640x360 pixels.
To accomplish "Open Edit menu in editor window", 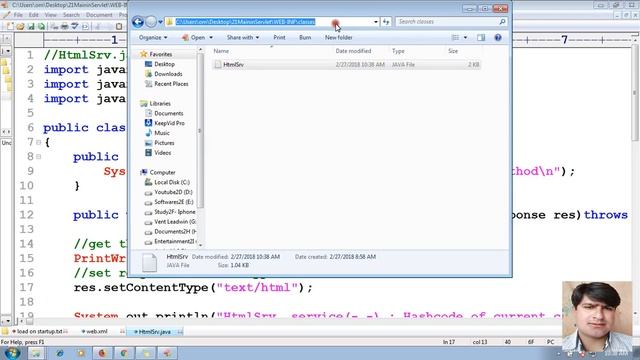I will tap(33, 15).
